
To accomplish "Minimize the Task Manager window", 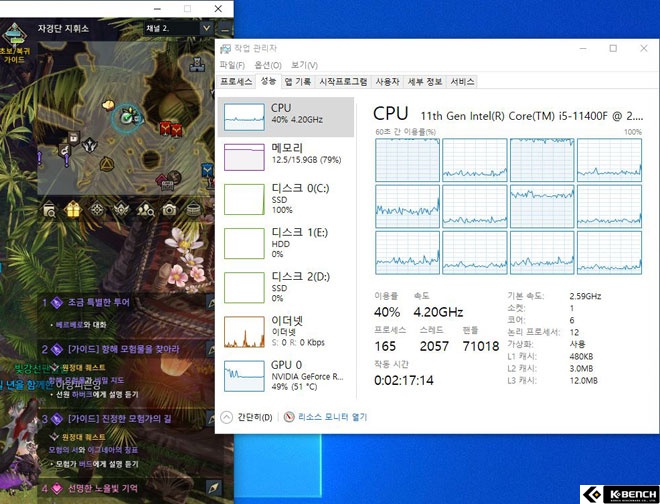I will coord(583,48).
